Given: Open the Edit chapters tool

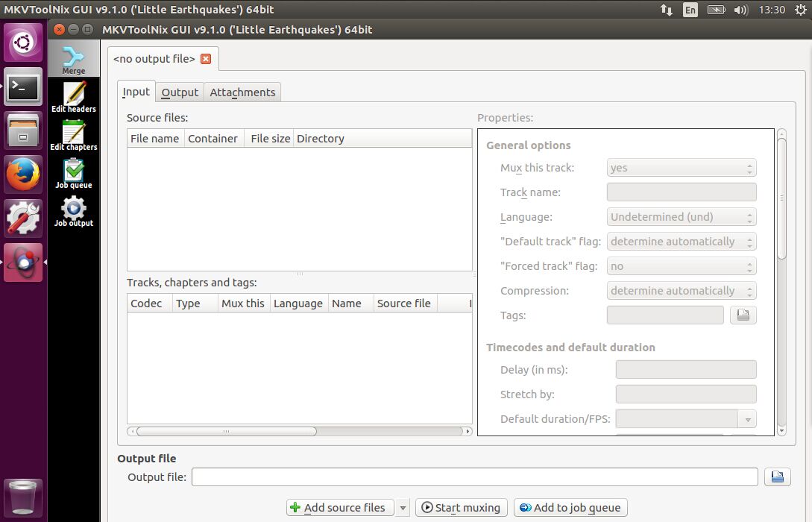Looking at the screenshot, I should [x=74, y=135].
